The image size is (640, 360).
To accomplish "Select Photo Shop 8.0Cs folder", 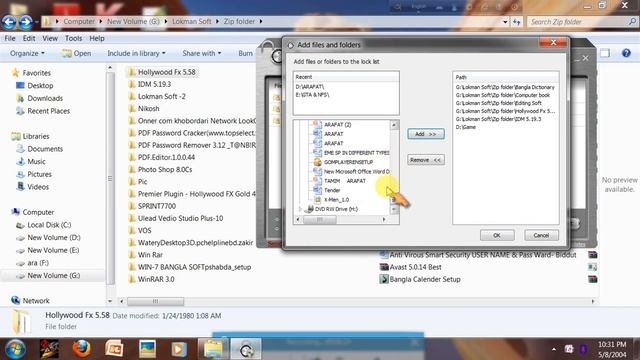I will click(164, 169).
